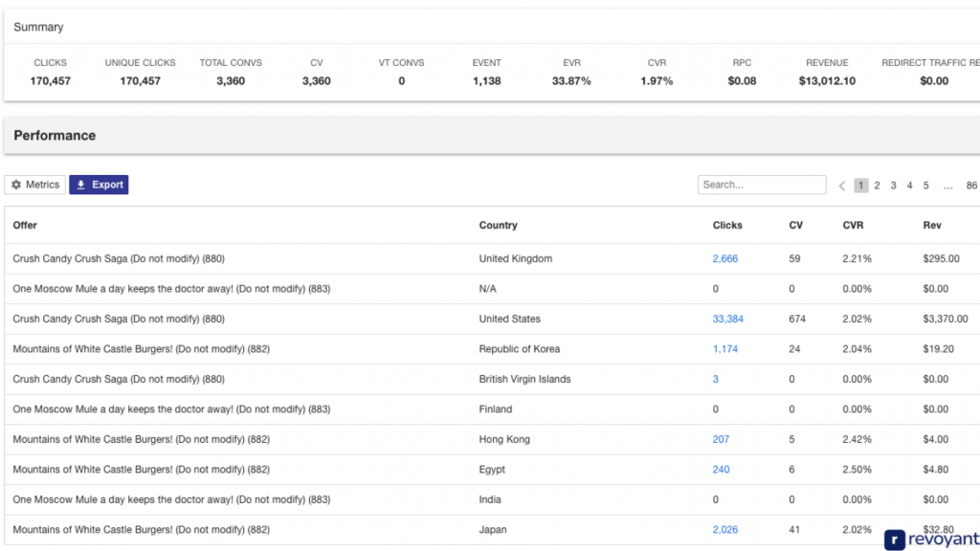Sort by Rev column header
980x551 pixels.
932,226
